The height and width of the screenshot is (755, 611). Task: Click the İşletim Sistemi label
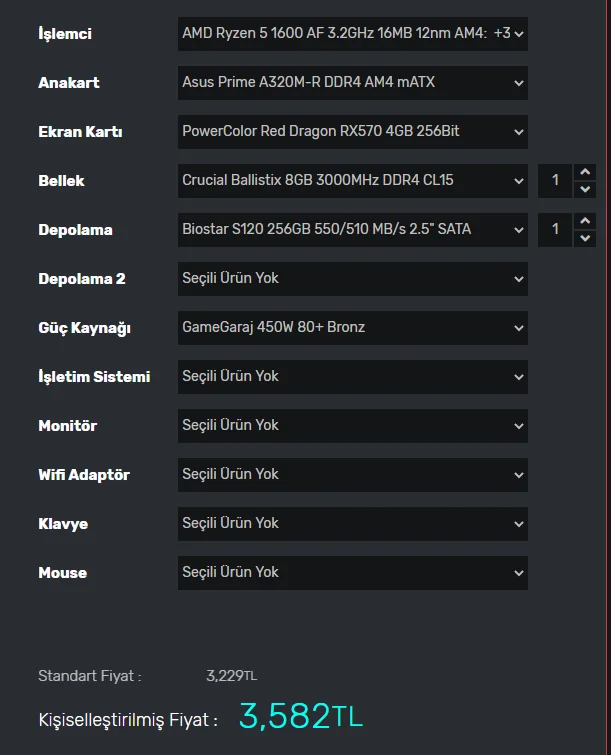tap(94, 377)
